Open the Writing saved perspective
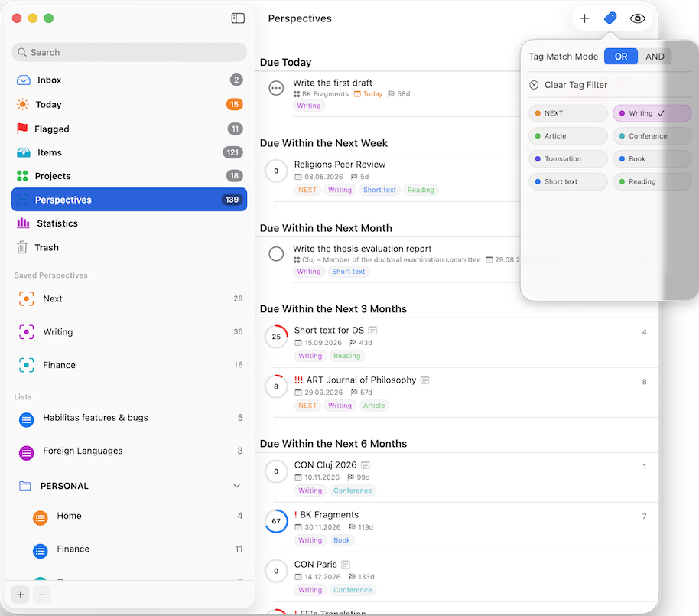 (129, 332)
